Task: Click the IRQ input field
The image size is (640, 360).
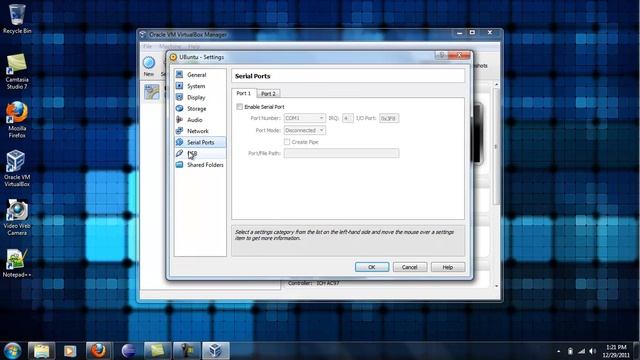Action: click(347, 118)
